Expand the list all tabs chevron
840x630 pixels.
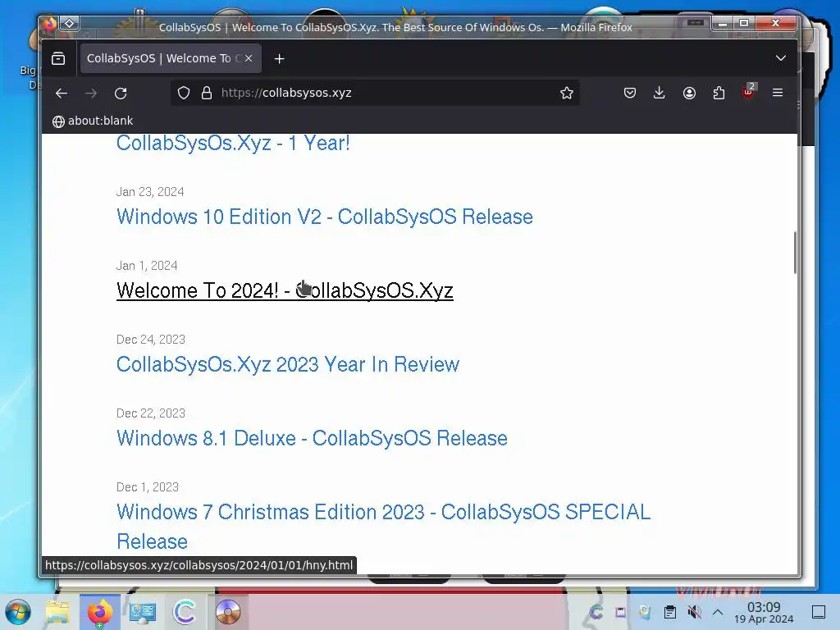click(781, 58)
